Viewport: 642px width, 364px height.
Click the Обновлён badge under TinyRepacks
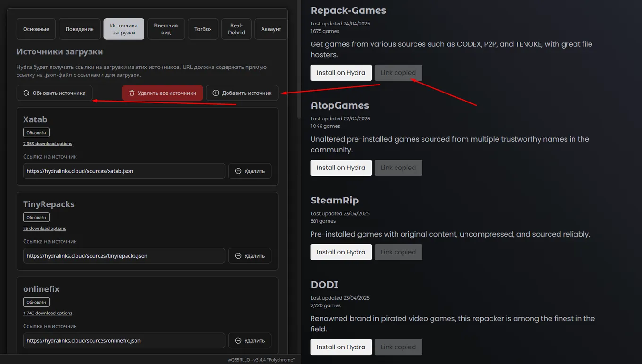pyautogui.click(x=36, y=218)
